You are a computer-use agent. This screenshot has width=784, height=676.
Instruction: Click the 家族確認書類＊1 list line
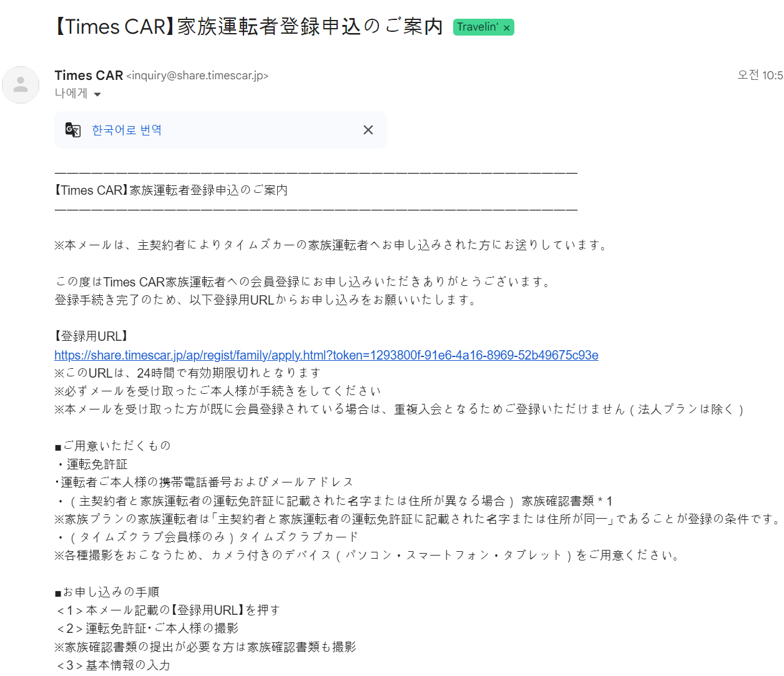334,501
